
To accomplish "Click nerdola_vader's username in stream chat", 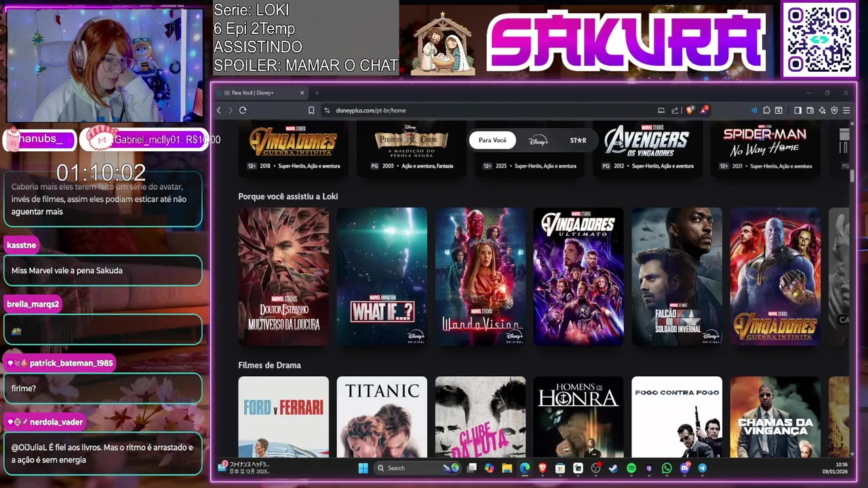I will tap(56, 422).
